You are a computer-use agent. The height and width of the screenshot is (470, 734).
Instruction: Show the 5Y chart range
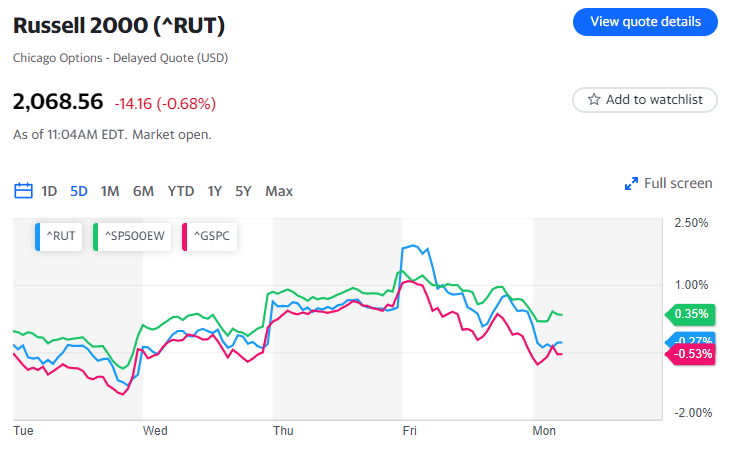[243, 191]
